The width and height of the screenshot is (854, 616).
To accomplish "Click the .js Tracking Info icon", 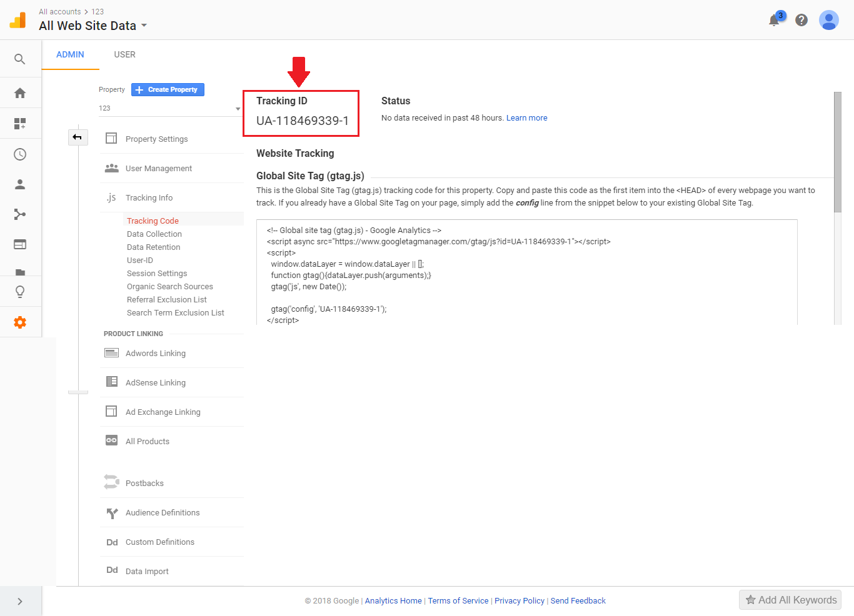I will [x=111, y=197].
